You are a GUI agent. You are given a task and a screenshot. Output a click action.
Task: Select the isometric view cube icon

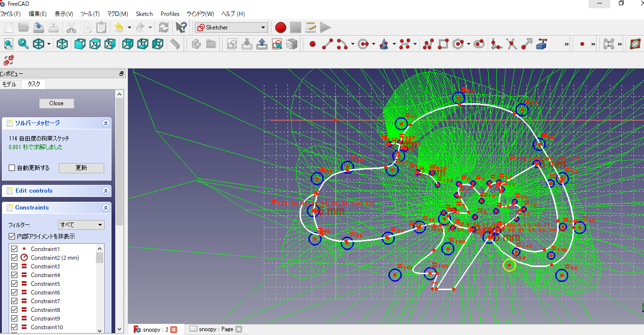pyautogui.click(x=62, y=44)
